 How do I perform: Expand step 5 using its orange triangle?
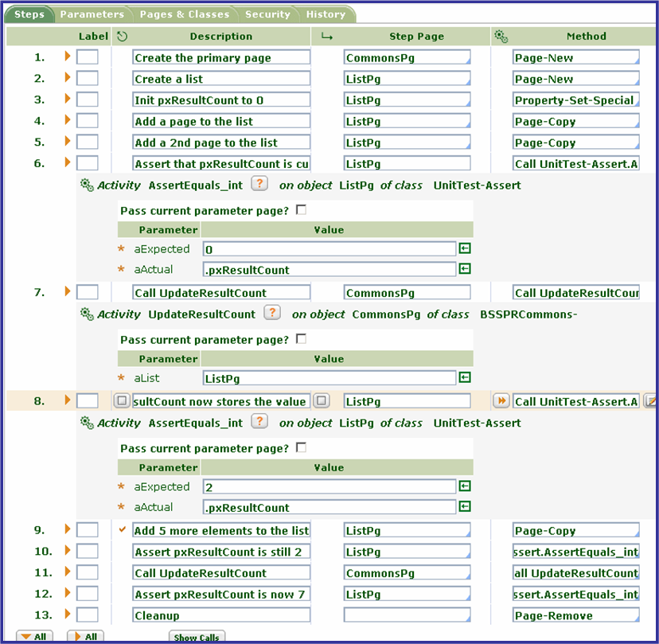click(x=67, y=141)
